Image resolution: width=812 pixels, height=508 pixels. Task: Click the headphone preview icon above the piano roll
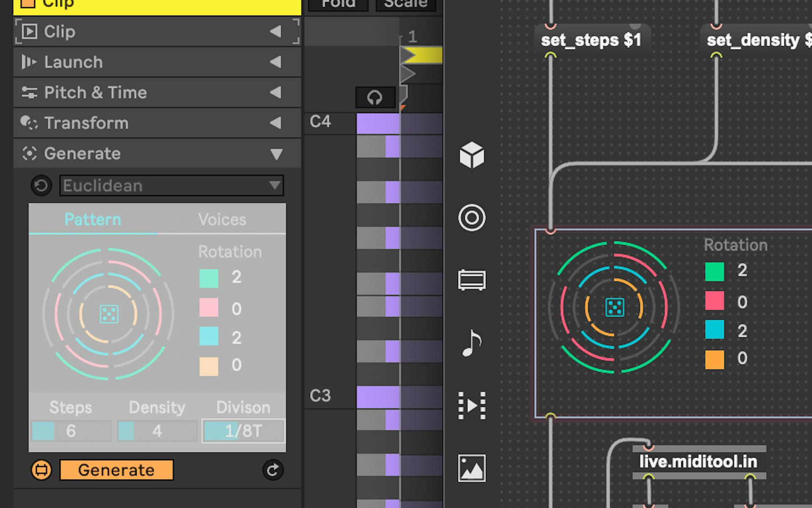(375, 97)
